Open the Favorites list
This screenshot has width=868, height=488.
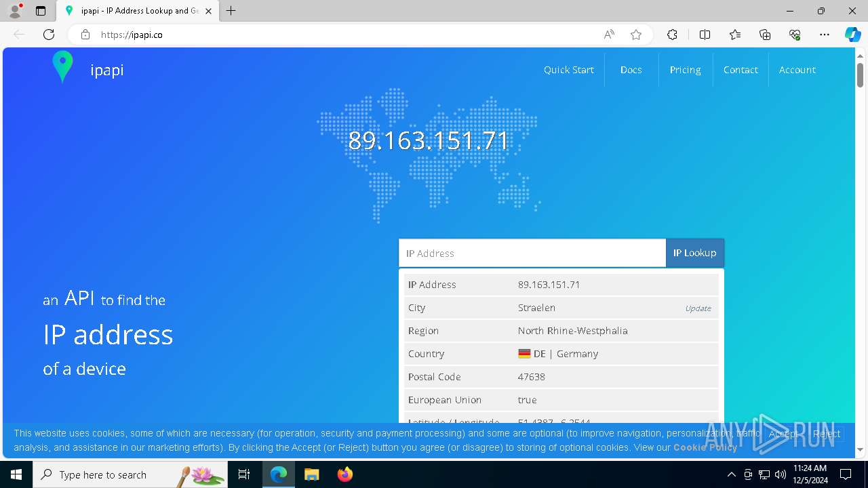point(735,35)
